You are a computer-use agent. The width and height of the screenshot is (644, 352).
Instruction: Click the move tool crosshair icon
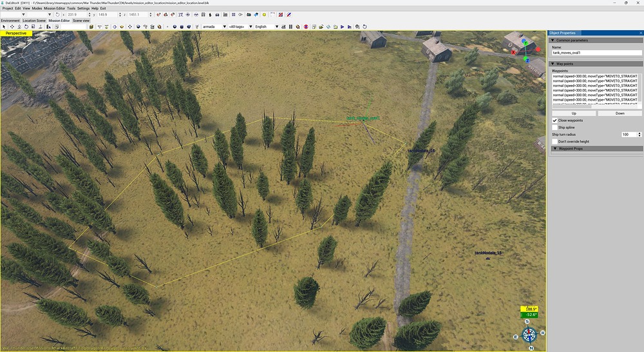click(11, 26)
